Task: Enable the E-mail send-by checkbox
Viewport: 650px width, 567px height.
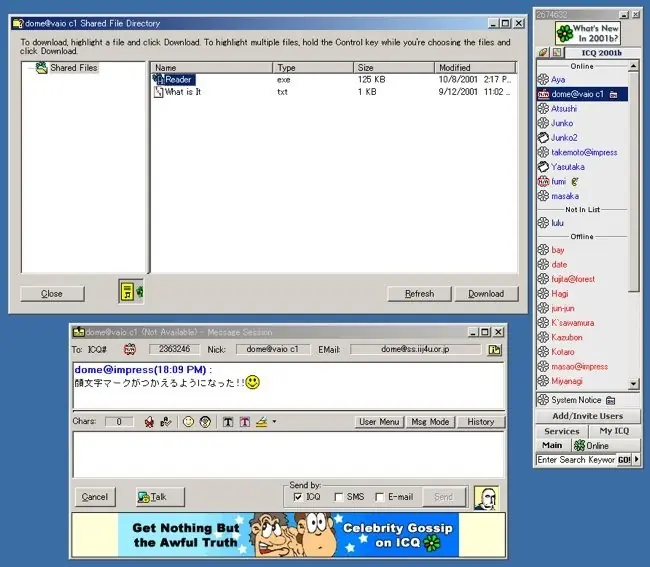Action: tap(379, 497)
